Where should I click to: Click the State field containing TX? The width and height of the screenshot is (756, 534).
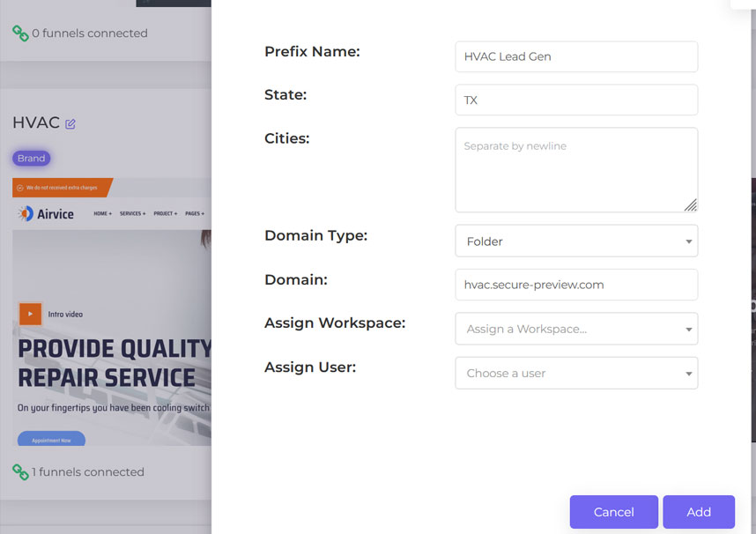576,100
